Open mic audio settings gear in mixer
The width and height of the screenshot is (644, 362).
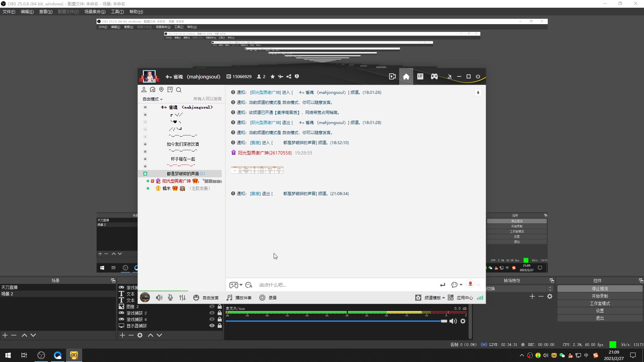(x=463, y=321)
